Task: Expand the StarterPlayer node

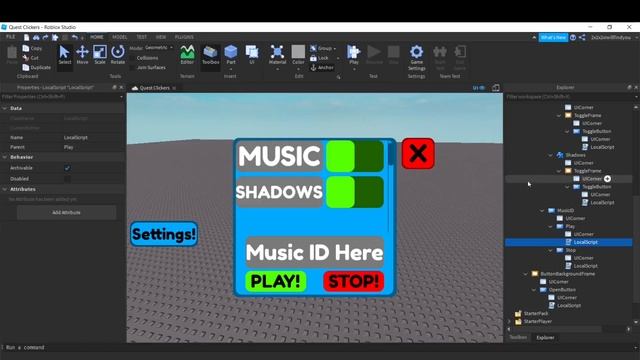Action: click(509, 322)
